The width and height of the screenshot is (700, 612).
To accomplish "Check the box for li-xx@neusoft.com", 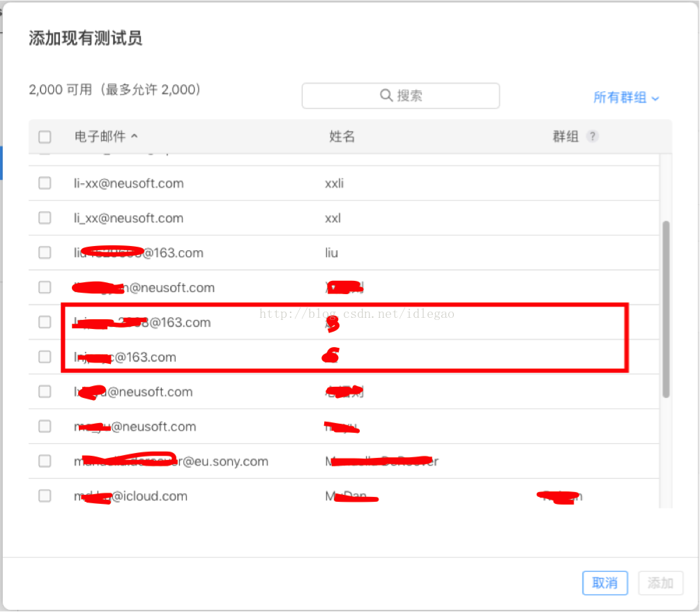I will 45,183.
